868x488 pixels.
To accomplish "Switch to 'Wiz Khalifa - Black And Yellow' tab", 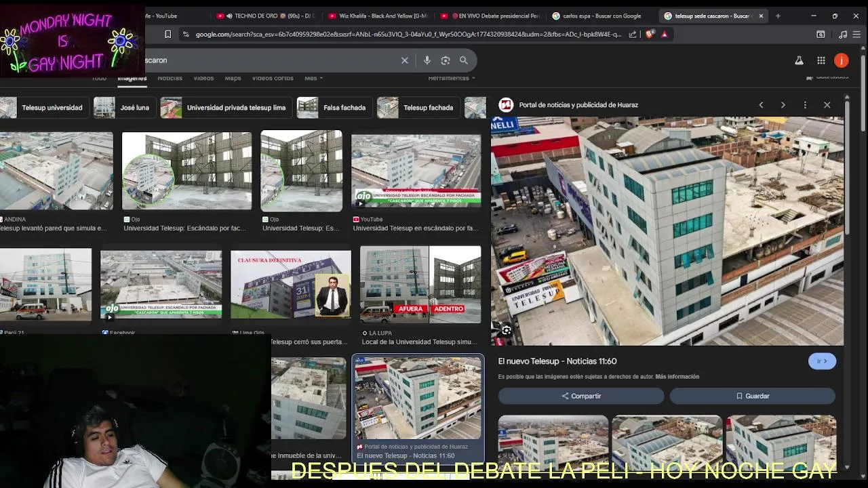I will click(x=378, y=16).
